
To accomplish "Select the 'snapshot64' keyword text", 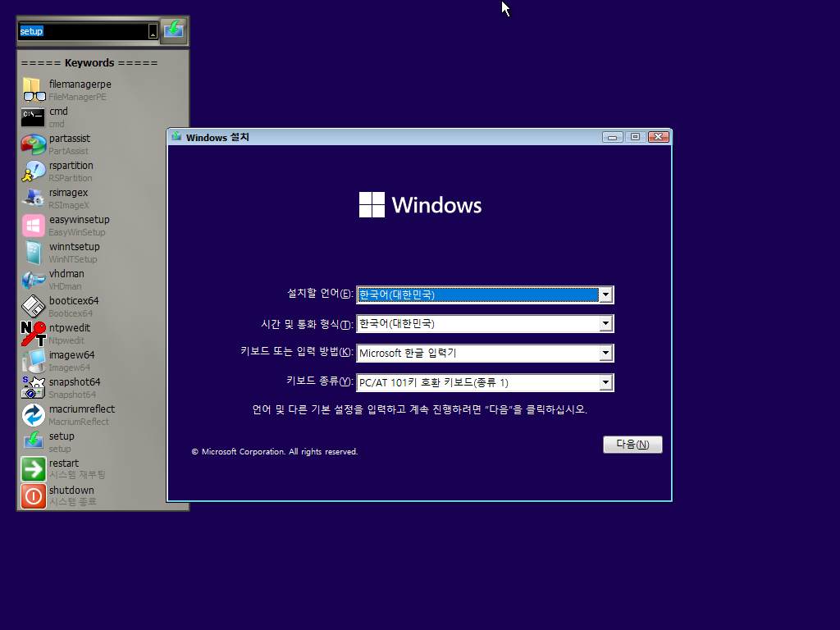I will point(75,382).
